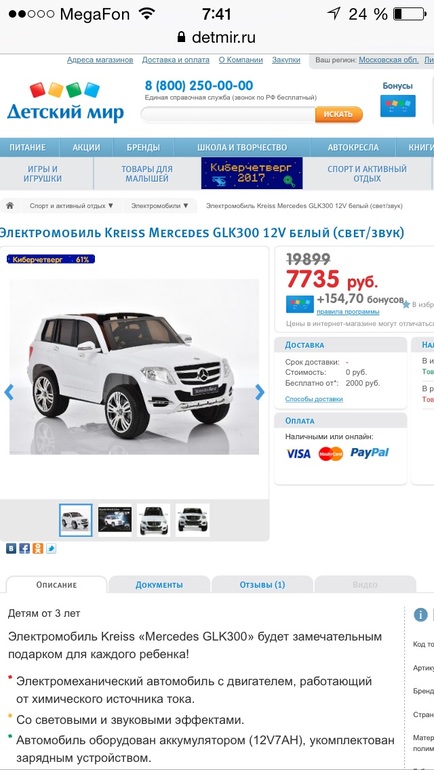Click the ИСКАТЬ search button

pos(339,114)
